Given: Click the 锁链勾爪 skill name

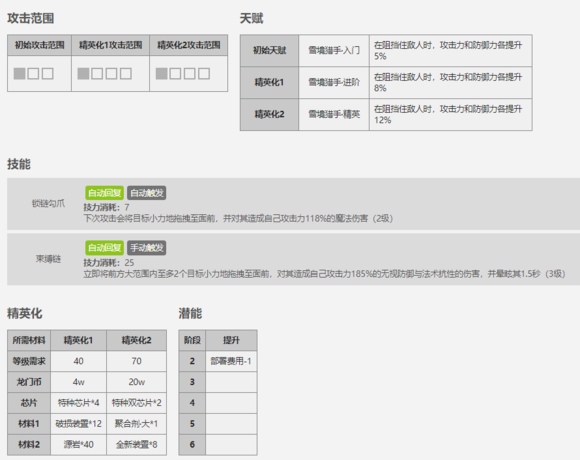Looking at the screenshot, I should pos(48,203).
